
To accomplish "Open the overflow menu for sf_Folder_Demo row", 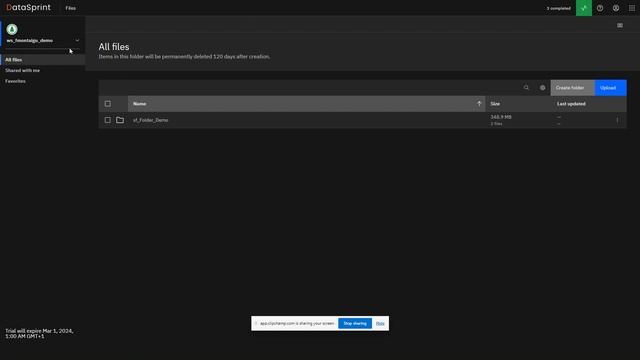I will pyautogui.click(x=617, y=120).
